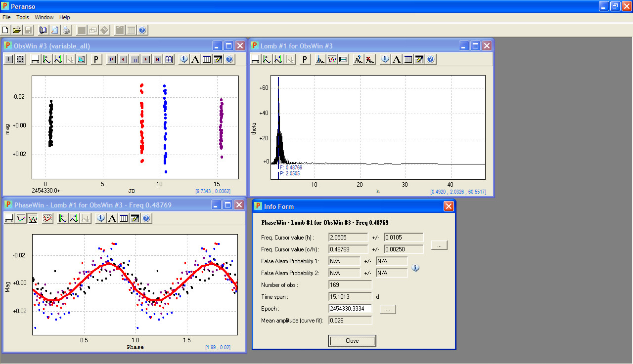
Task: Click the play forward button in ObsWin
Action: (x=146, y=60)
